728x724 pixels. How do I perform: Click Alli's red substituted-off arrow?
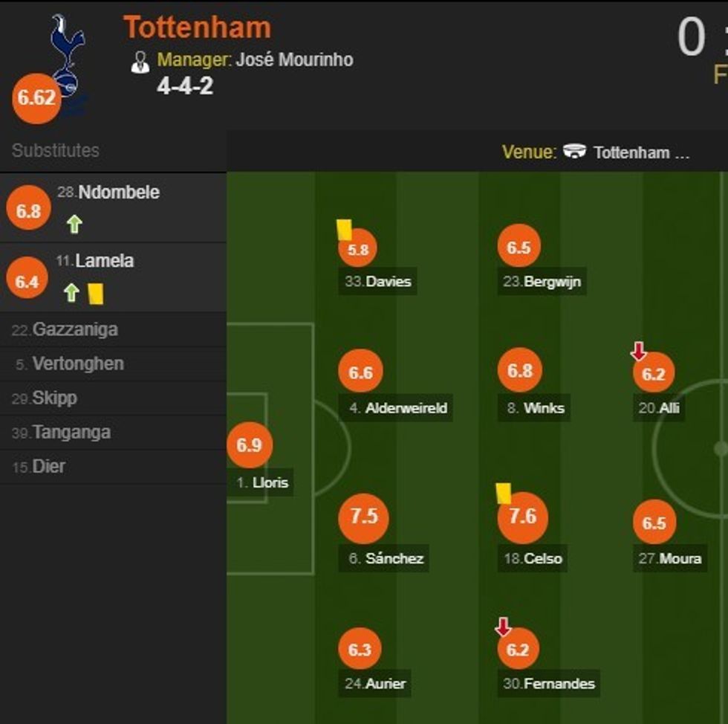(x=638, y=351)
